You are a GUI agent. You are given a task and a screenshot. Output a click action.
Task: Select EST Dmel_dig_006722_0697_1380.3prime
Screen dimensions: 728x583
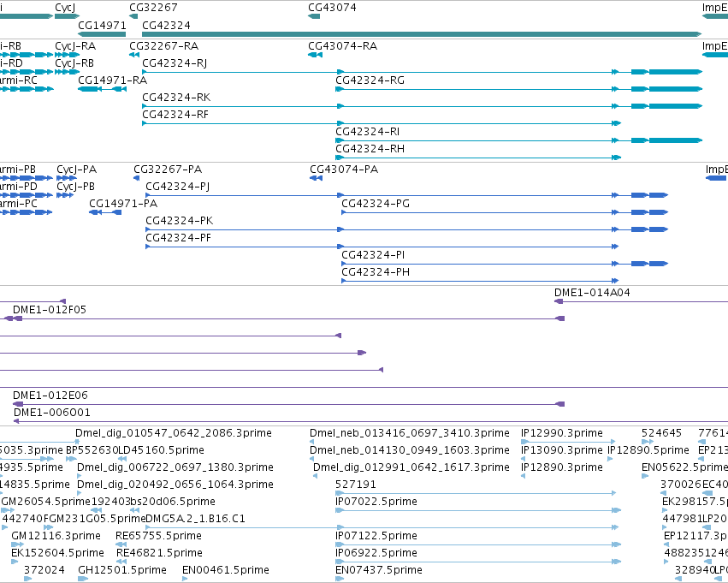pyautogui.click(x=175, y=467)
